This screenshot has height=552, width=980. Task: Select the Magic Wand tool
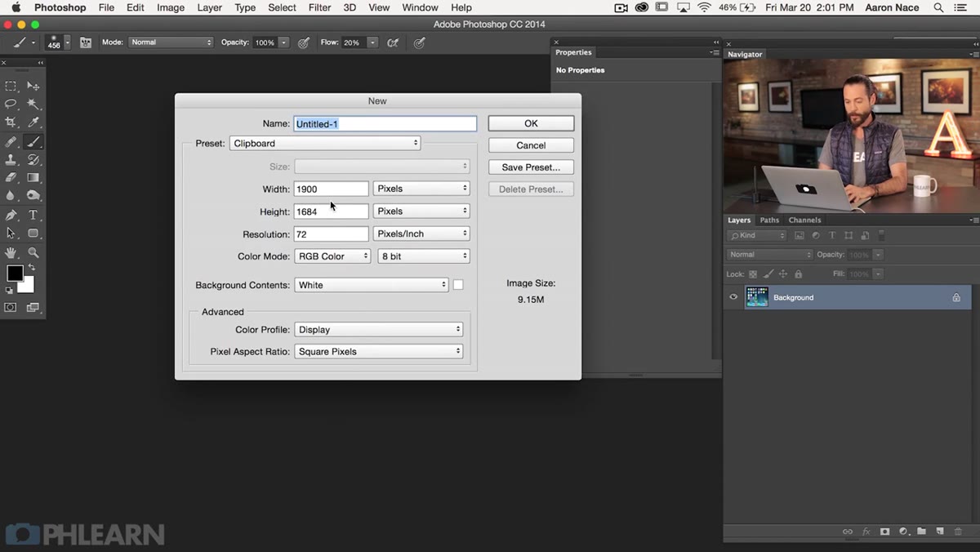point(33,105)
